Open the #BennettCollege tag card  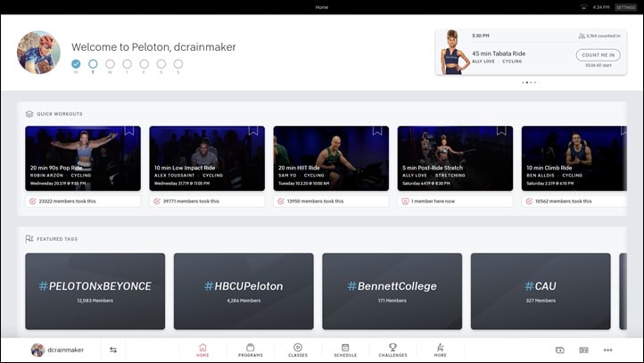point(392,291)
